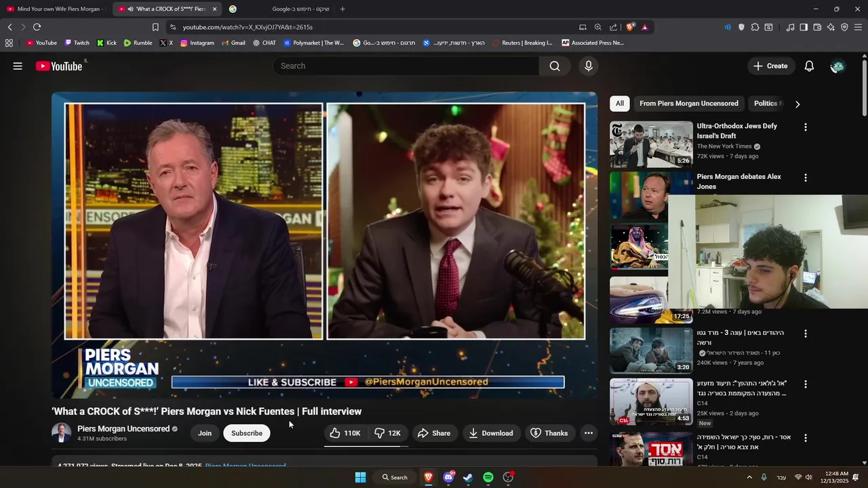The width and height of the screenshot is (868, 488).
Task: Open 'Ultra-Orthodox Jews Defy Israel's Draft' thumbnail
Action: [651, 144]
